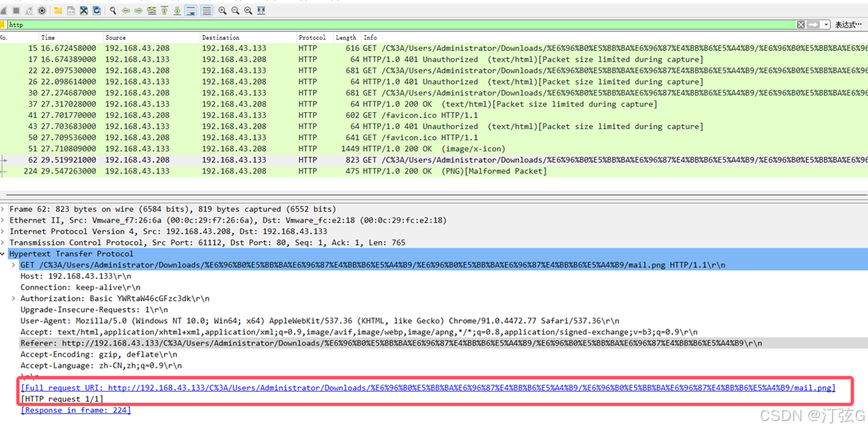Select packet 30 in the list
This screenshot has height=429, width=868.
coord(434,92)
